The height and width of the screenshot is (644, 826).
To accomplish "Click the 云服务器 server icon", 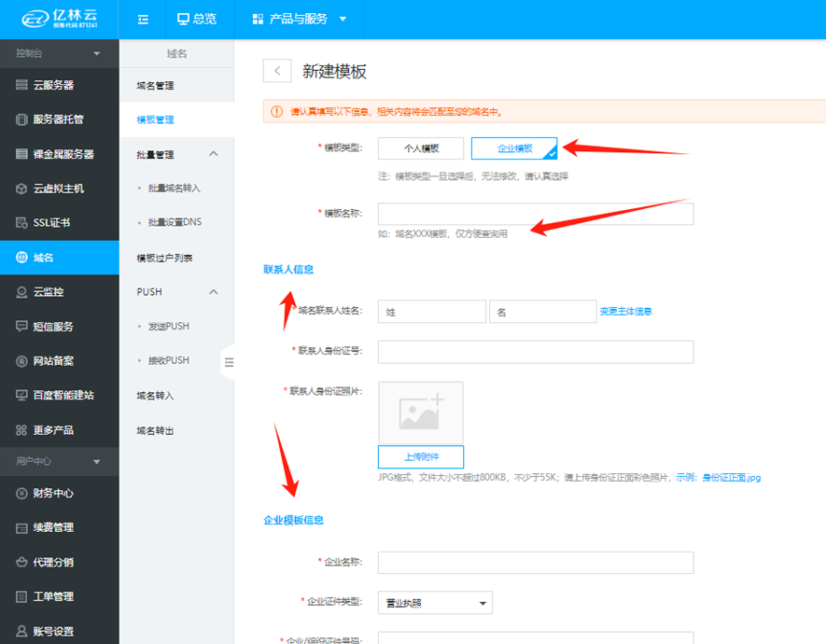I will tap(21, 85).
